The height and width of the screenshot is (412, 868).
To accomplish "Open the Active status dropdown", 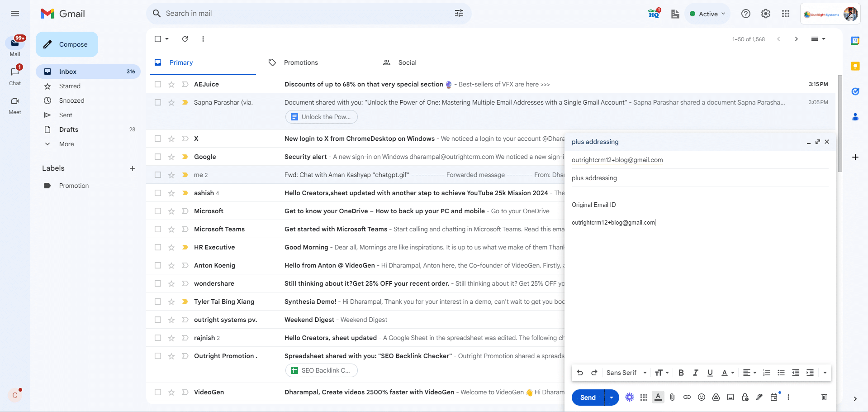I will pyautogui.click(x=707, y=14).
